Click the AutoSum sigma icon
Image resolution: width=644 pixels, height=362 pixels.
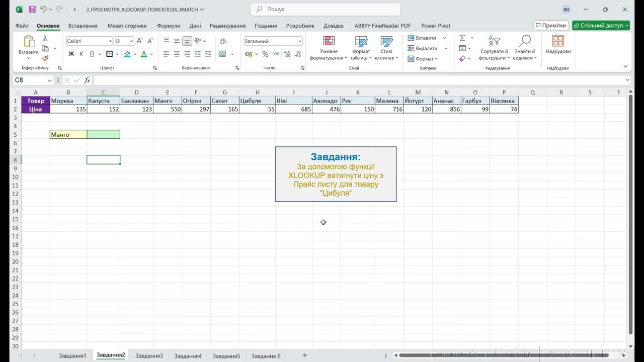pos(462,38)
